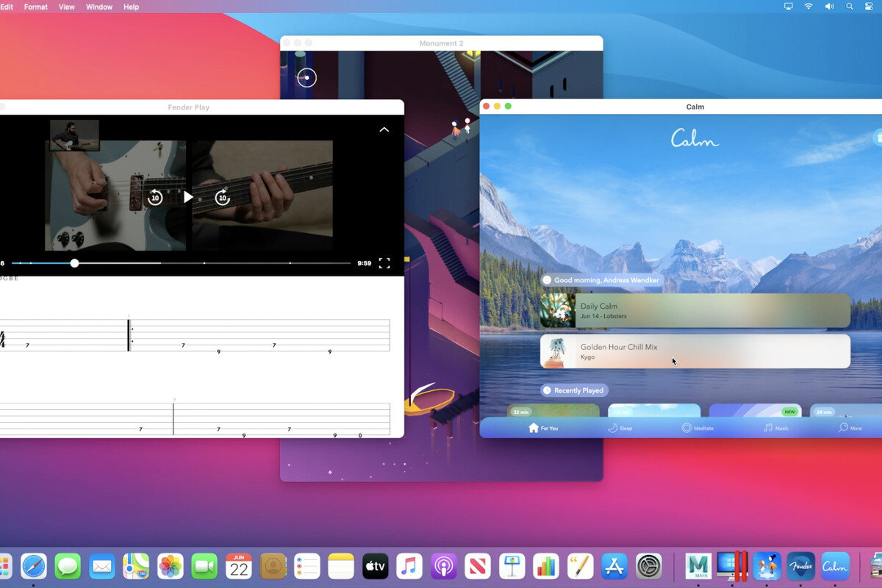Click the instructor picture-in-picture thumbnail
Image resolution: width=882 pixels, height=588 pixels.
coord(74,135)
